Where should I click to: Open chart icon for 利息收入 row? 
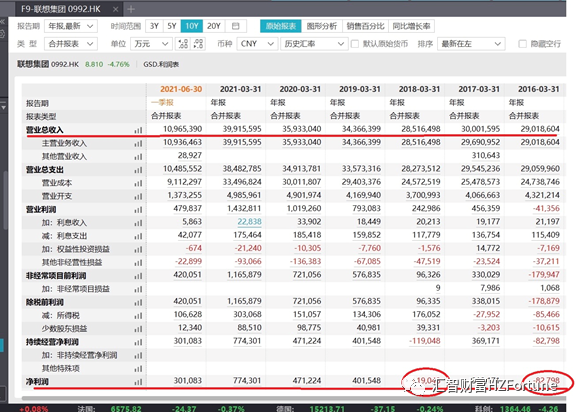coord(138,223)
